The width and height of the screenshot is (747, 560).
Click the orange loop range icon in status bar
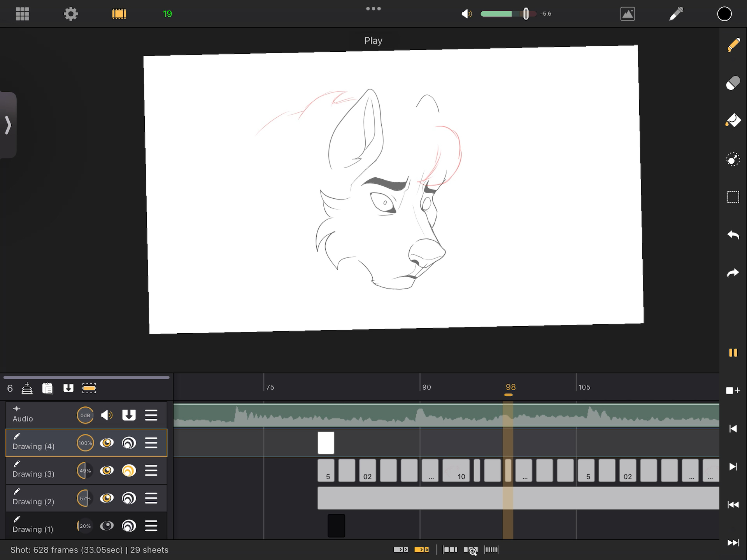click(421, 549)
